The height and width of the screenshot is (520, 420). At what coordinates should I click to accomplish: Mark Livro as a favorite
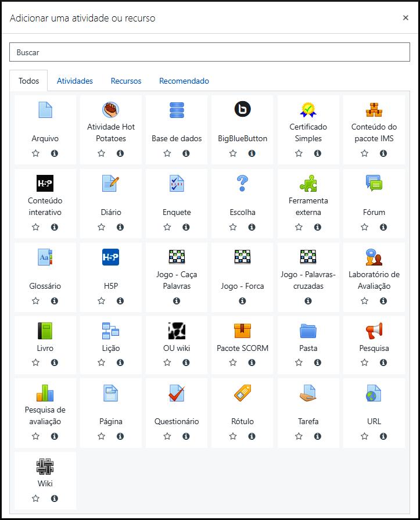click(36, 363)
